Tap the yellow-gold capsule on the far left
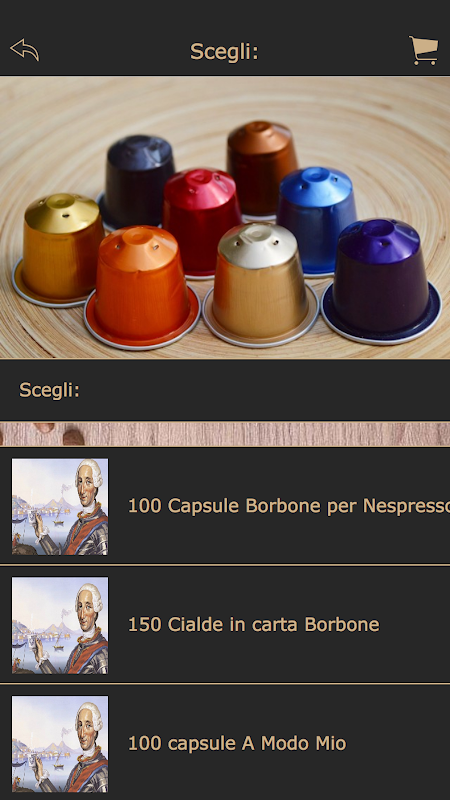 click(59, 249)
